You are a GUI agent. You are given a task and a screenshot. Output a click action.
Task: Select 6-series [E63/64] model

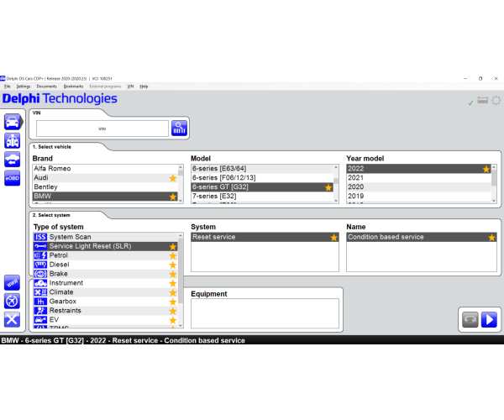(262, 169)
